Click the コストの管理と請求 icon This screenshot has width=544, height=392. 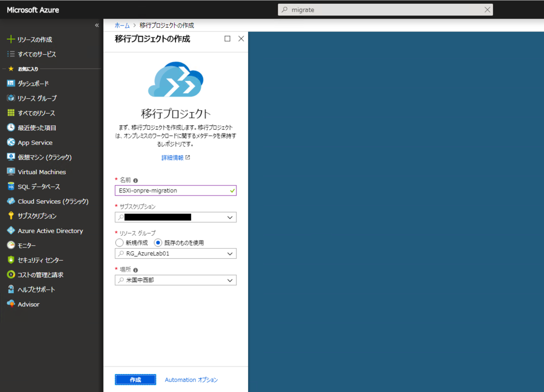pos(11,275)
